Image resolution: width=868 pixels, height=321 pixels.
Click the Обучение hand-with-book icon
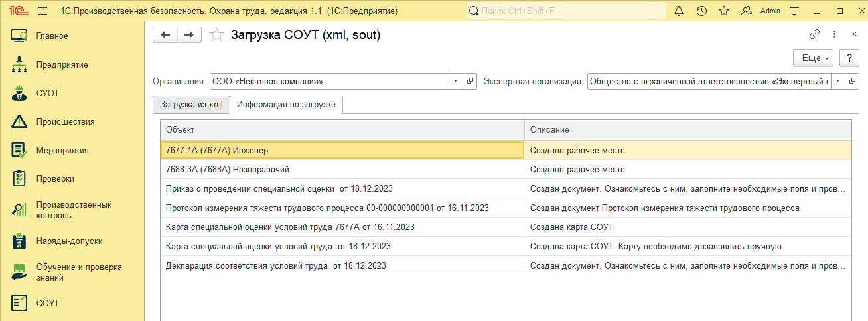click(19, 273)
